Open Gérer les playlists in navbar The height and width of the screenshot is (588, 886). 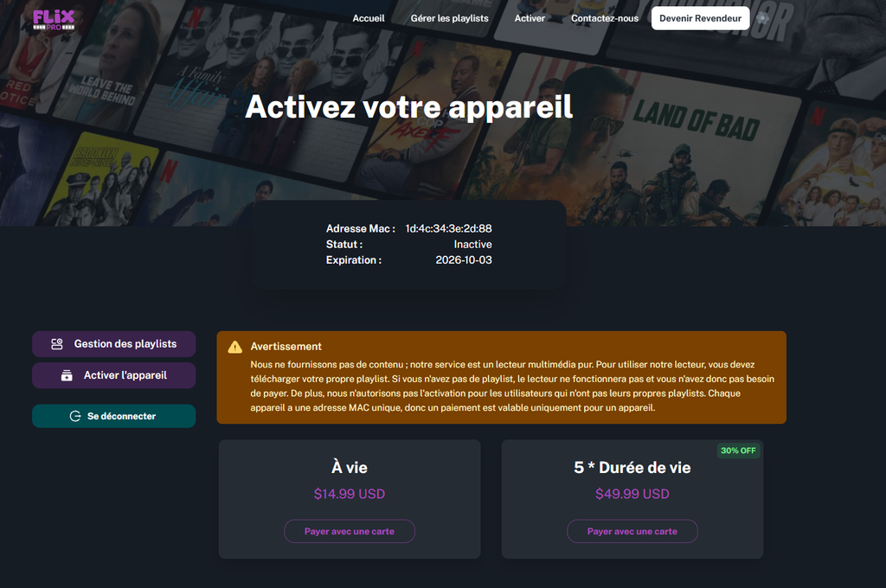449,18
